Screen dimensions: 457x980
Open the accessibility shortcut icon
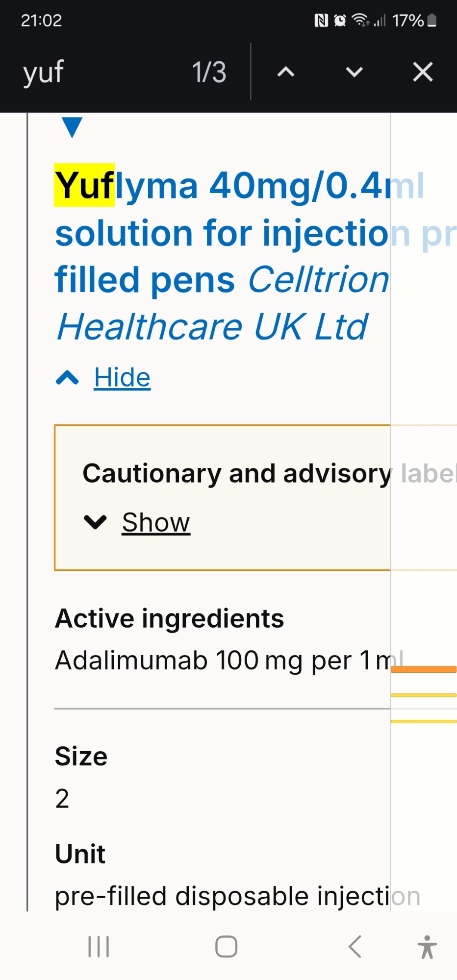[427, 946]
